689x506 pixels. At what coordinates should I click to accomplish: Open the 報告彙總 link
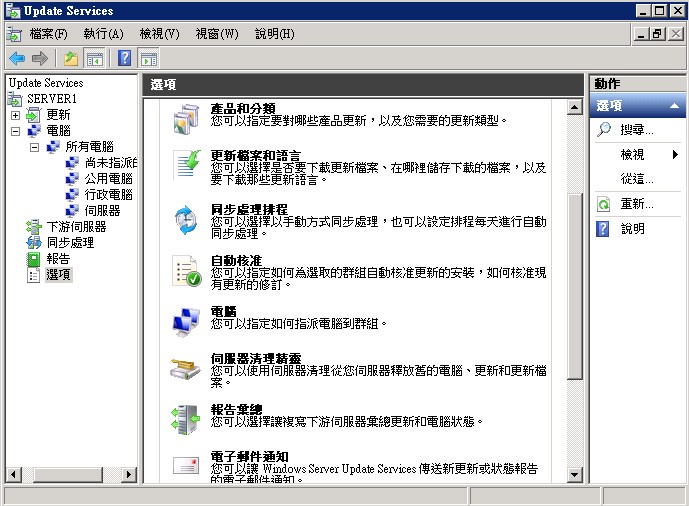click(x=236, y=410)
